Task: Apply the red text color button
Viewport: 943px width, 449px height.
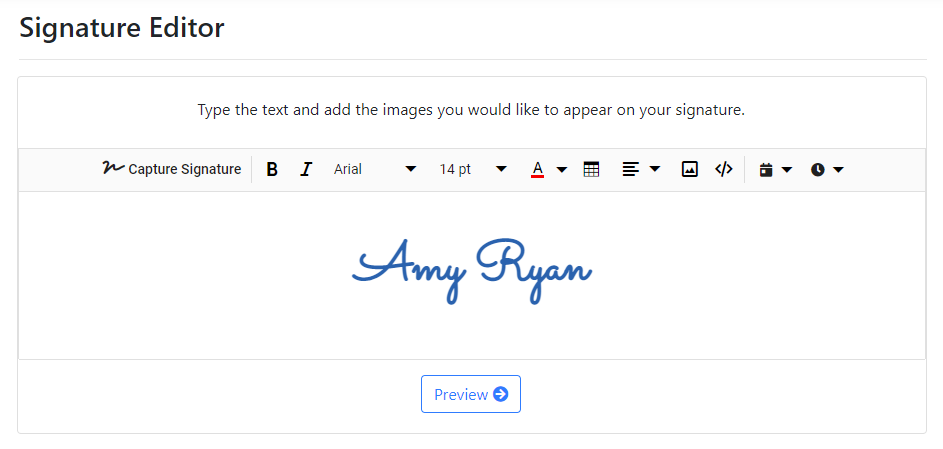Action: pos(538,170)
